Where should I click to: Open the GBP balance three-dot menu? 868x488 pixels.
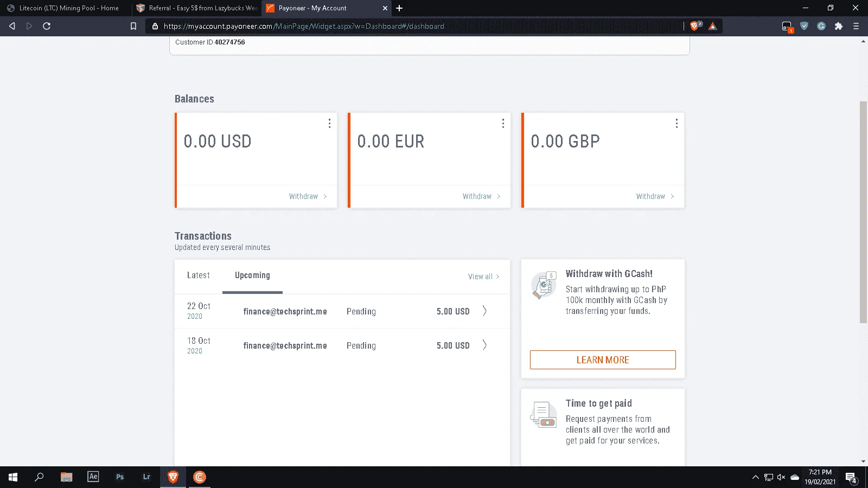tap(676, 124)
